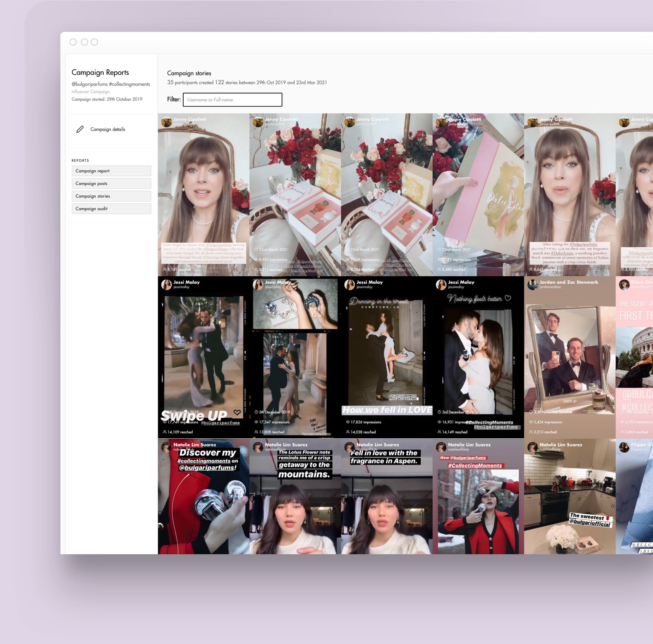Click the heart icon on the Swipe UP story

pos(237,412)
